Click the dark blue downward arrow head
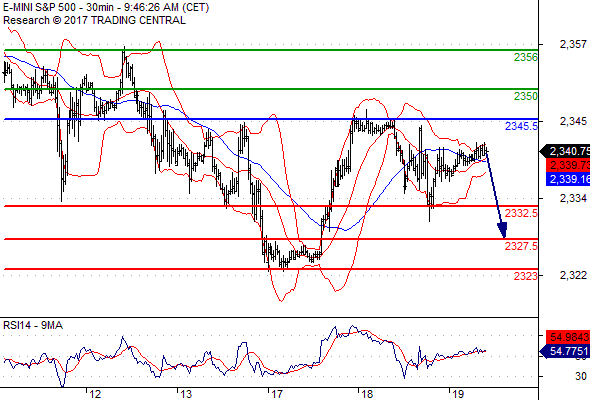The height and width of the screenshot is (400, 590). click(x=502, y=230)
